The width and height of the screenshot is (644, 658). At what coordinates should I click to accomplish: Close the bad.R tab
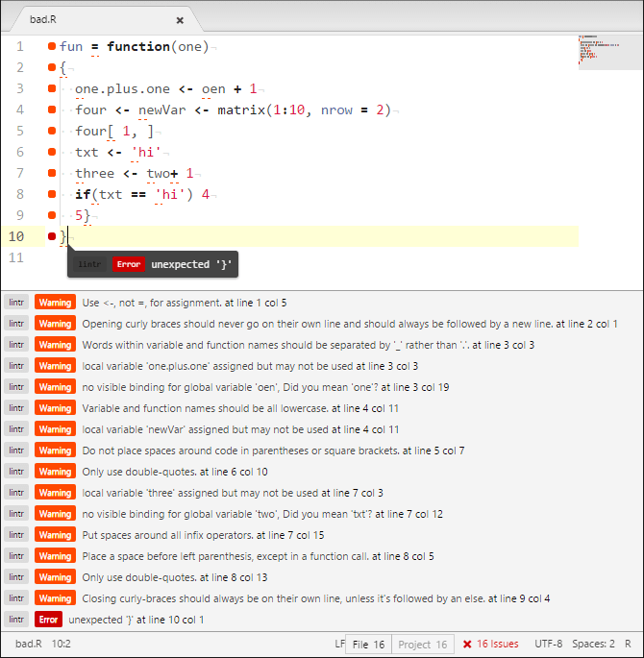180,20
